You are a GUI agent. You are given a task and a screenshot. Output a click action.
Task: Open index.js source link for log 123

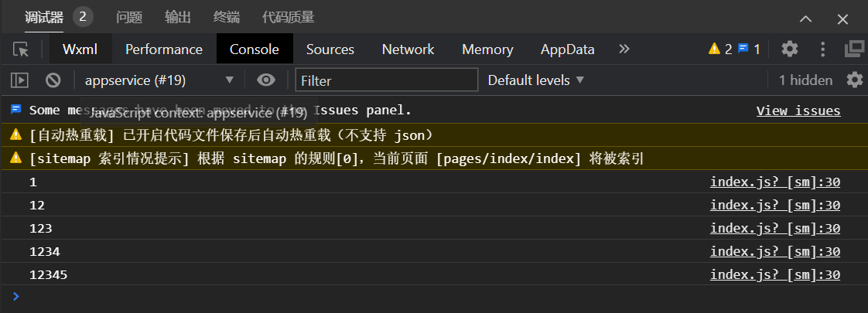click(775, 229)
